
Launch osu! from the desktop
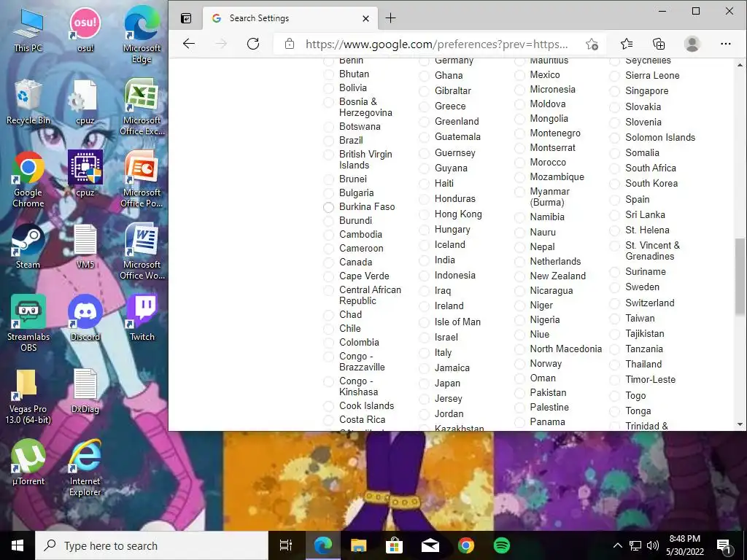[x=85, y=30]
